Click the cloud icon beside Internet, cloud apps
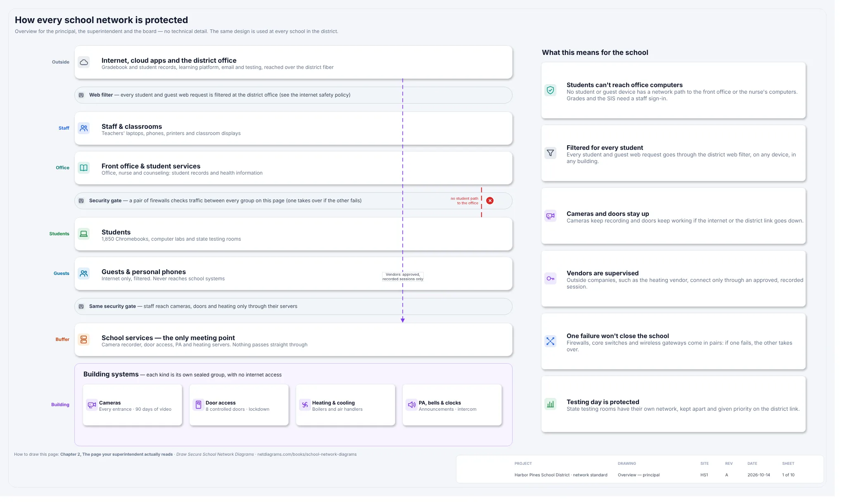 [x=84, y=62]
